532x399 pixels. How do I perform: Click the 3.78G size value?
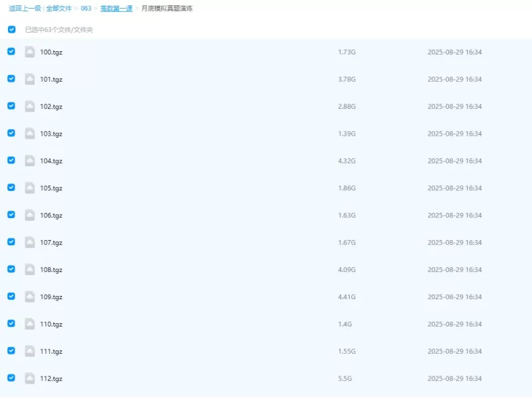tap(346, 79)
